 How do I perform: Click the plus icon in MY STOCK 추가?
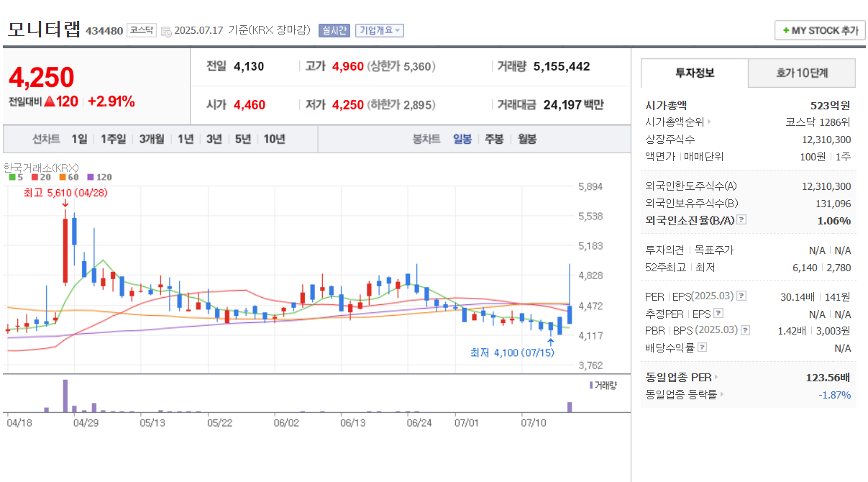coord(786,30)
